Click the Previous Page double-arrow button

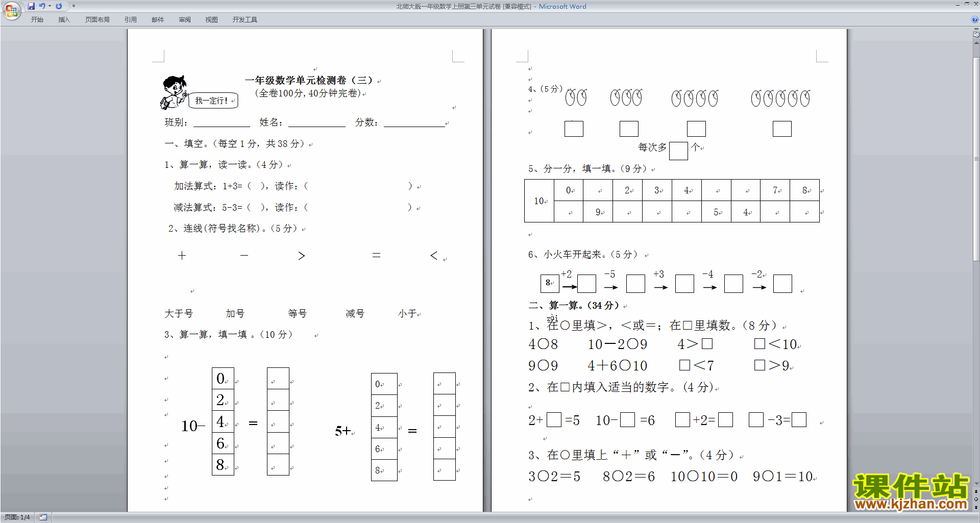[976, 492]
